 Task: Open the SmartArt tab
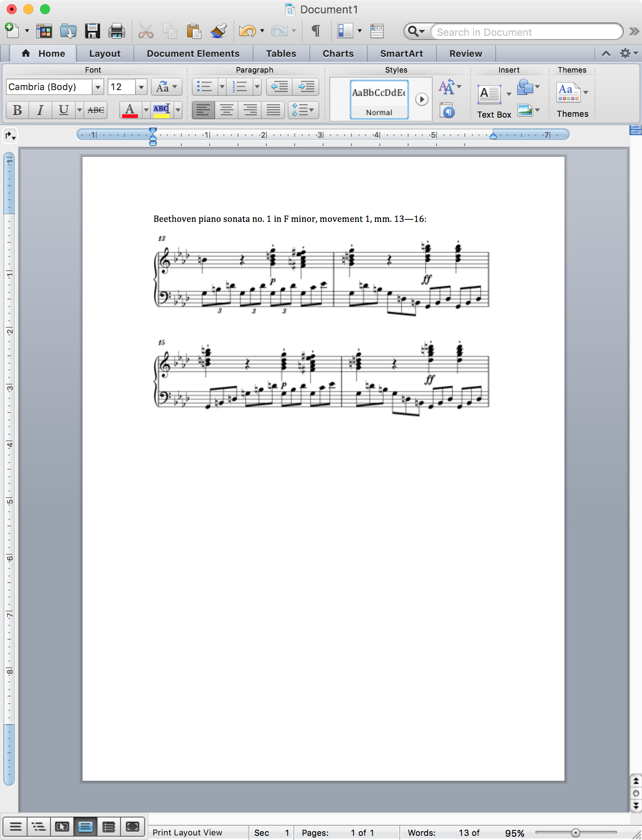[x=401, y=53]
